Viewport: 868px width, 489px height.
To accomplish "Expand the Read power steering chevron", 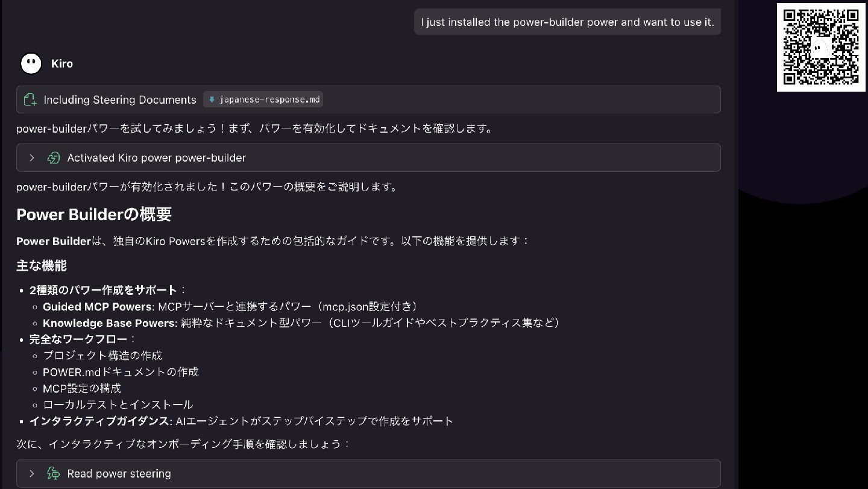I will coord(32,474).
